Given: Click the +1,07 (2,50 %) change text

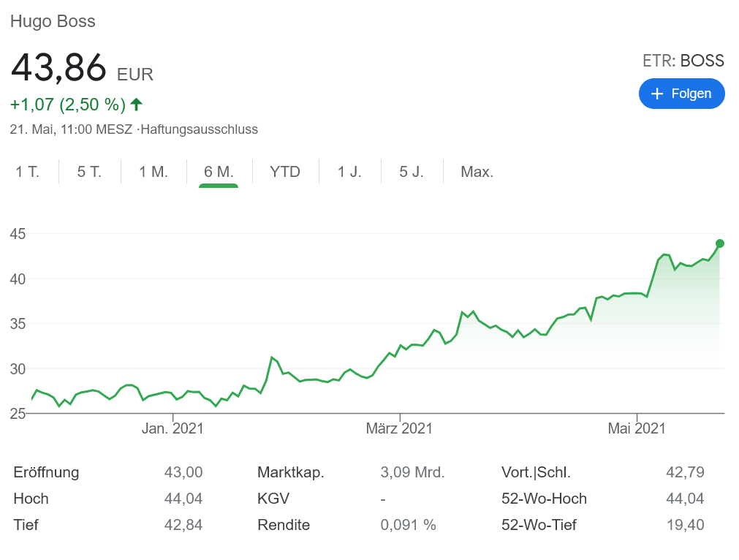Looking at the screenshot, I should (68, 104).
